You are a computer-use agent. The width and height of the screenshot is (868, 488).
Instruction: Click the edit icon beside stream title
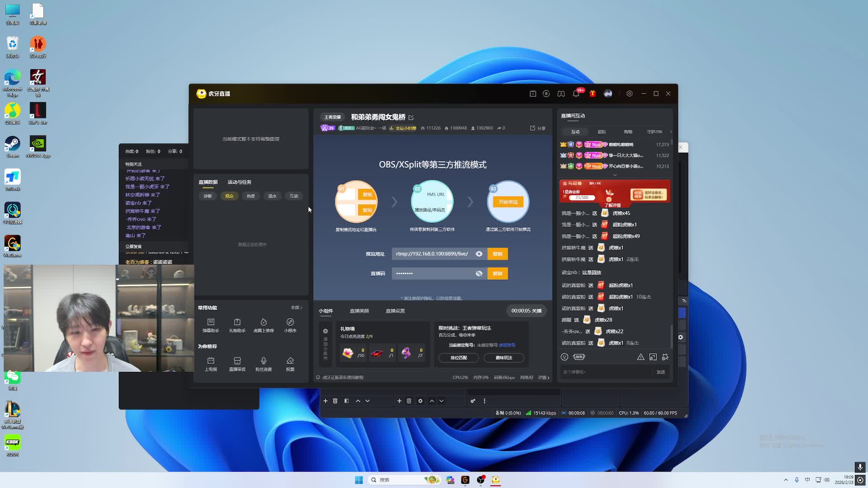click(411, 117)
